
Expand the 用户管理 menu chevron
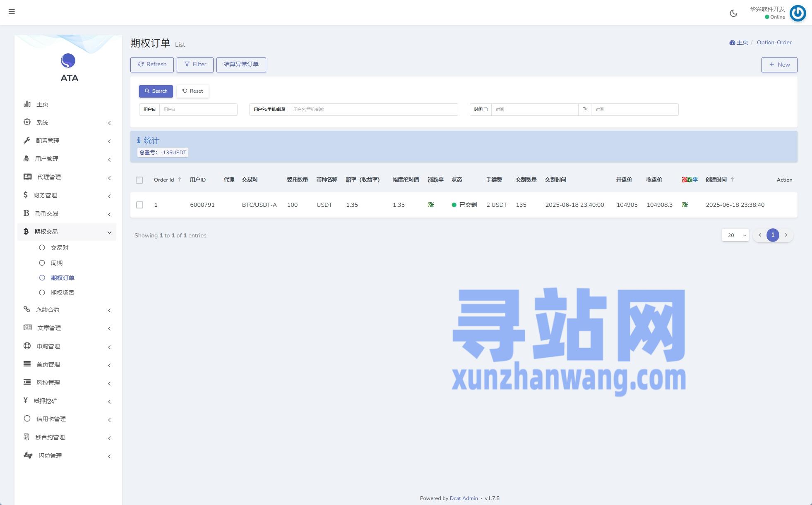coord(109,160)
